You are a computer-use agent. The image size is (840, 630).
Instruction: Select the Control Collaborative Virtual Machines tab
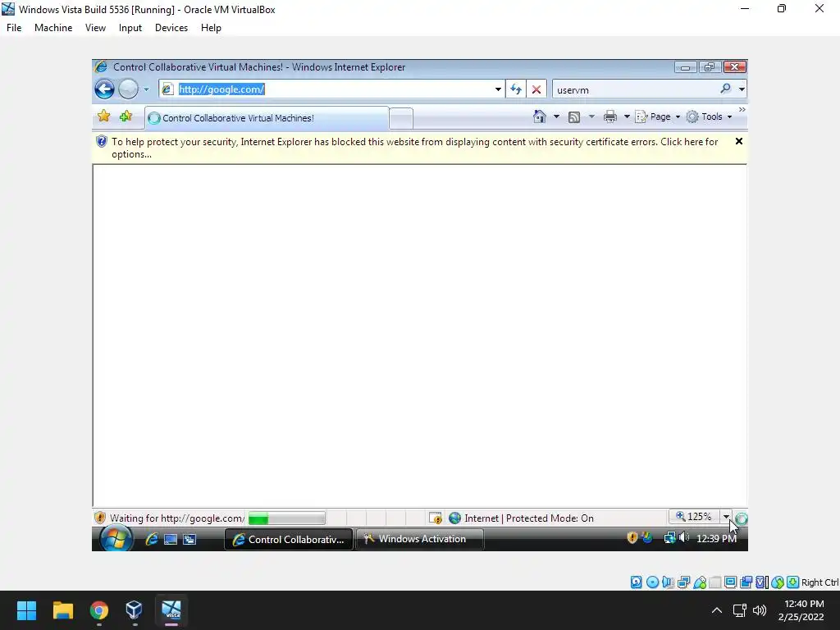[267, 118]
